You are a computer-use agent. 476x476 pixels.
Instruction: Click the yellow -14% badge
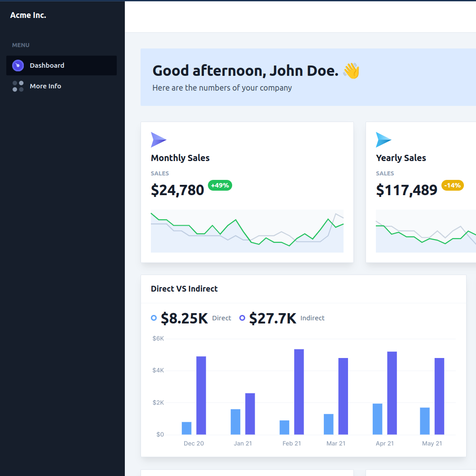pyautogui.click(x=452, y=185)
